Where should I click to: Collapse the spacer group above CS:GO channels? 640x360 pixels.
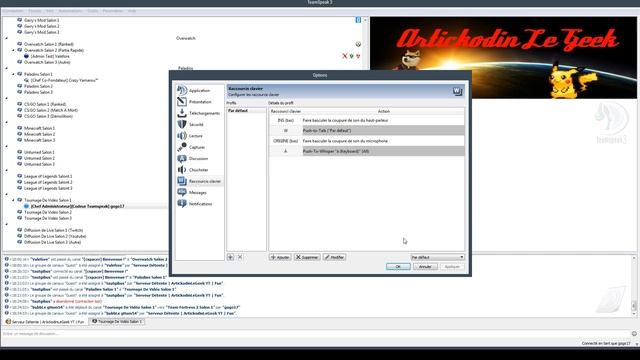7,98
